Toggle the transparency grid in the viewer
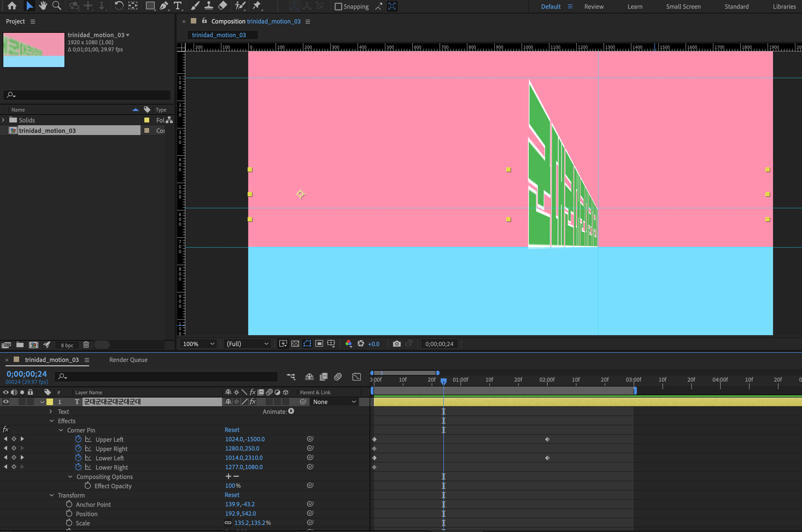Viewport: 802px width, 532px height. click(x=295, y=343)
